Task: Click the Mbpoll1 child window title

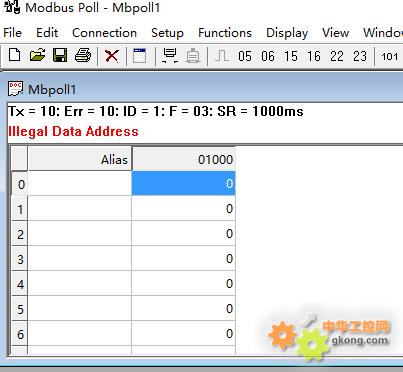Action: (52, 89)
